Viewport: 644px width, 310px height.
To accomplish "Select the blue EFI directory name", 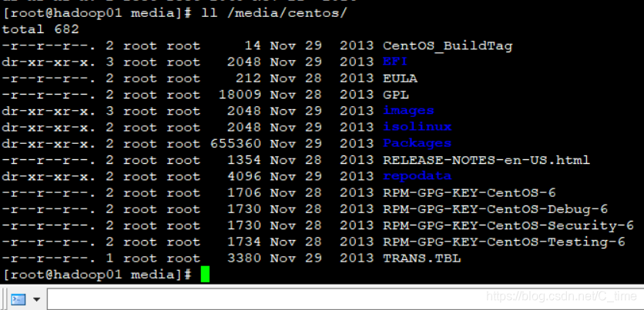I will pos(395,62).
